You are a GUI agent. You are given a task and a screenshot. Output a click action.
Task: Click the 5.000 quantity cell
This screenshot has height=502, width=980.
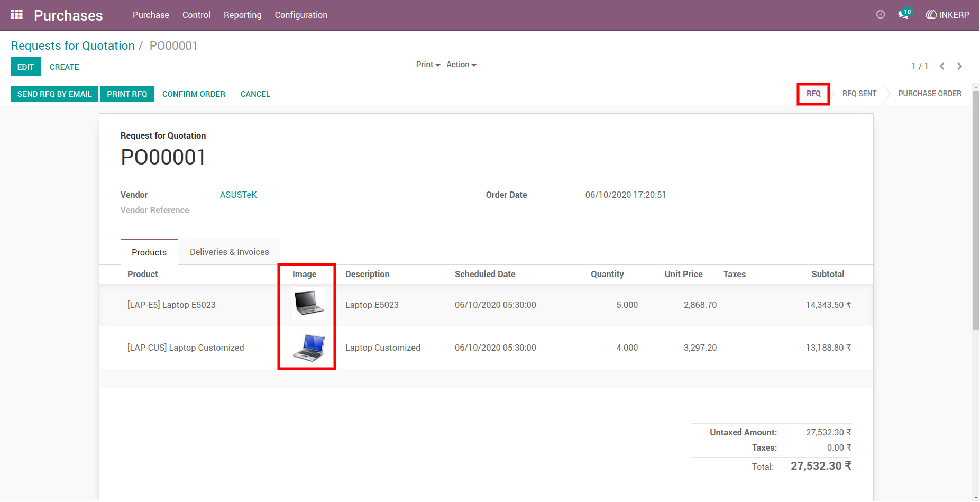click(x=627, y=305)
